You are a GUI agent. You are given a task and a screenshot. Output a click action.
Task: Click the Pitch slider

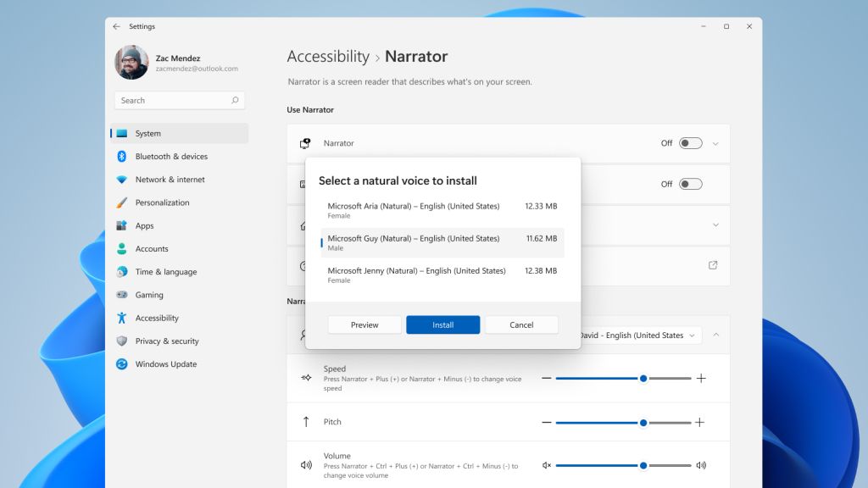point(623,422)
